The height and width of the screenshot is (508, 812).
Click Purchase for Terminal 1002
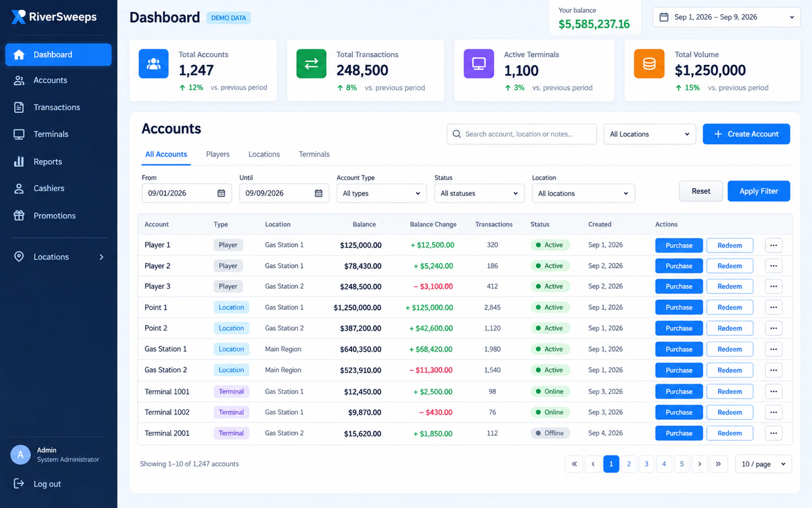679,412
